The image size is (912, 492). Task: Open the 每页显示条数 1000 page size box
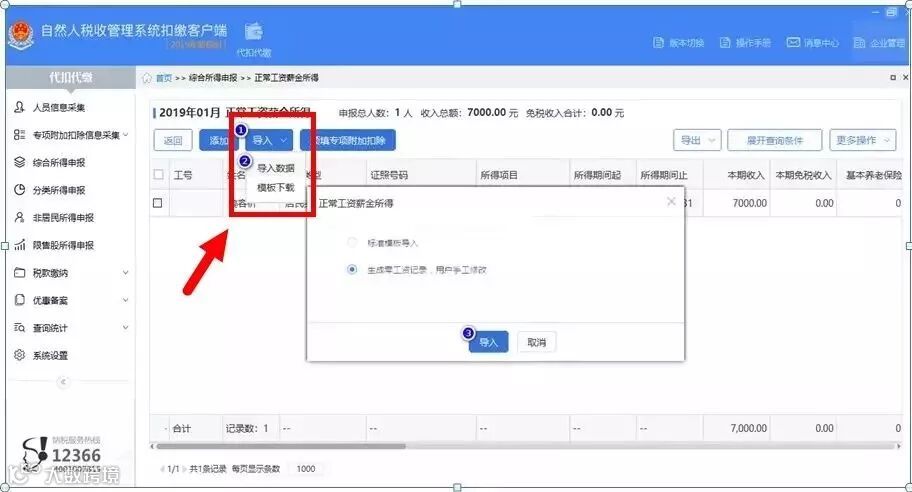pos(306,469)
